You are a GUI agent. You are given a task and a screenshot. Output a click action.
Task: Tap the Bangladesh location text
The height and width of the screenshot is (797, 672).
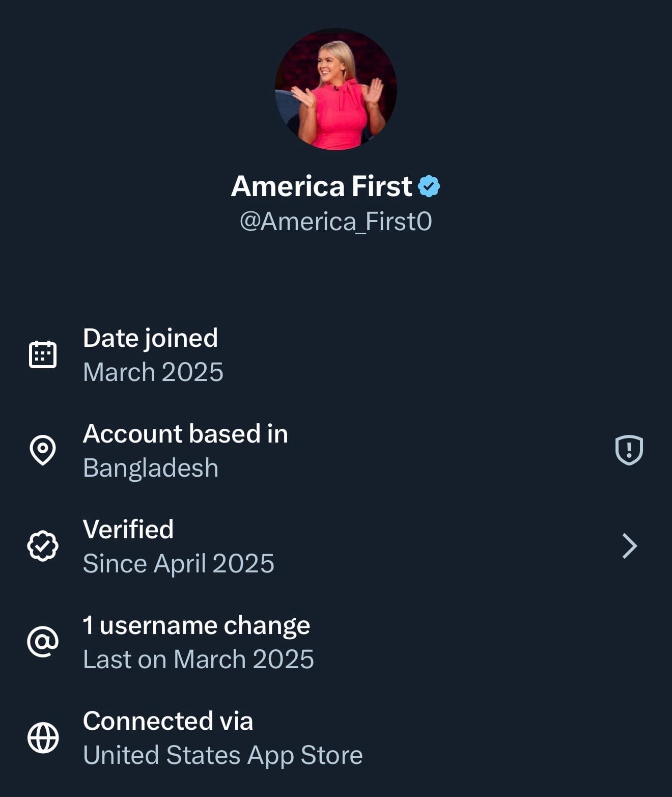pyautogui.click(x=151, y=468)
